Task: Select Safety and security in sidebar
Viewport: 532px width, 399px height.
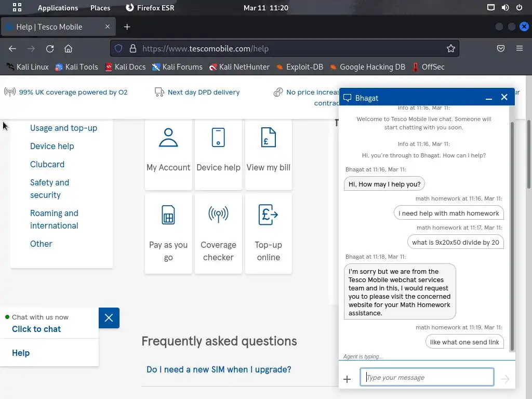Action: 49,189
